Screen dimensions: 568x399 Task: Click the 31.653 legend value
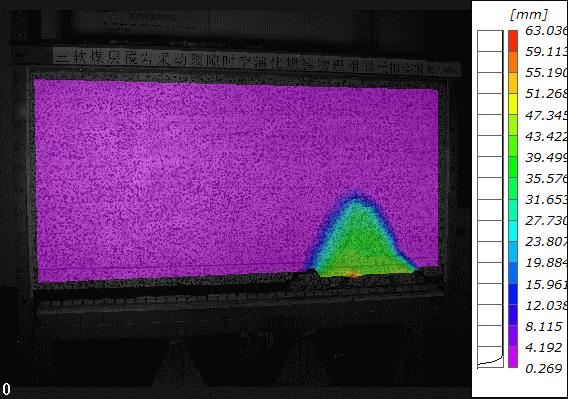coord(546,199)
